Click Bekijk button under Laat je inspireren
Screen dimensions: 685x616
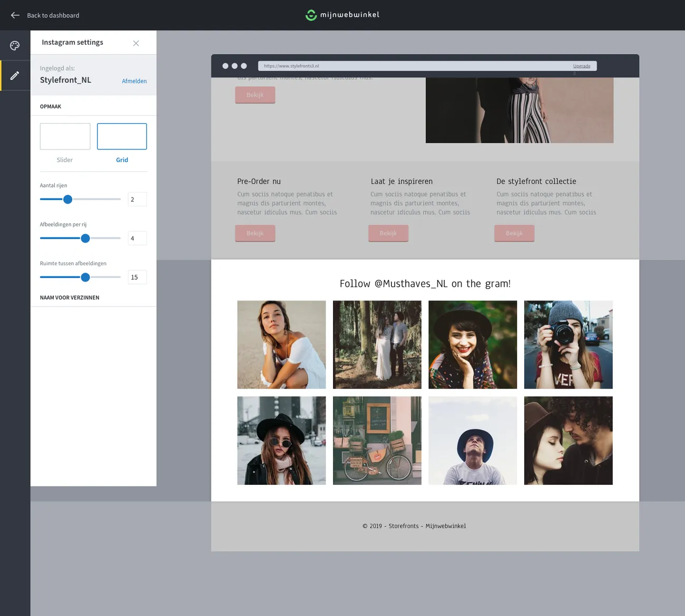388,233
